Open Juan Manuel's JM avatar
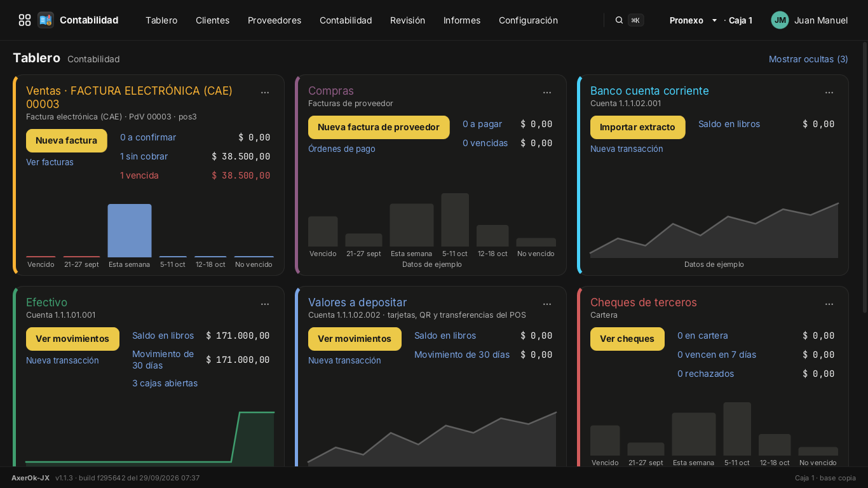This screenshot has height=488, width=868. 780,20
